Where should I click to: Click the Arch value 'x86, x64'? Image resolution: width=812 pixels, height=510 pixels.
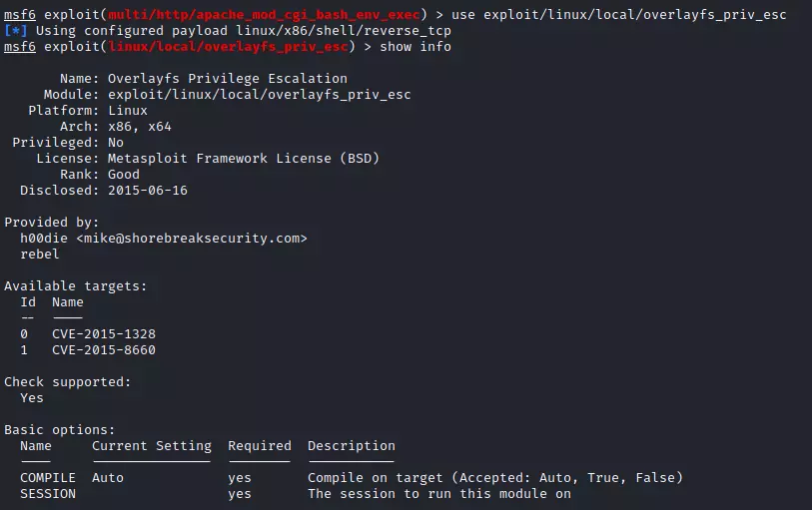(140, 127)
